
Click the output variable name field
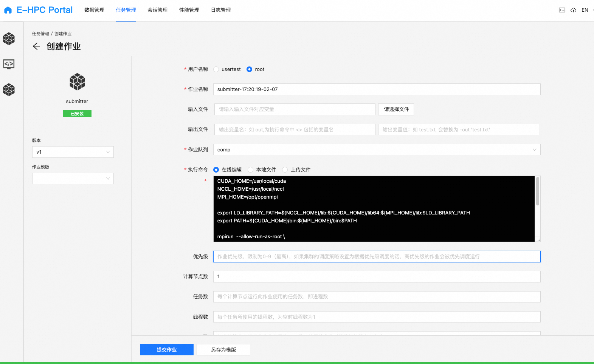(x=295, y=130)
